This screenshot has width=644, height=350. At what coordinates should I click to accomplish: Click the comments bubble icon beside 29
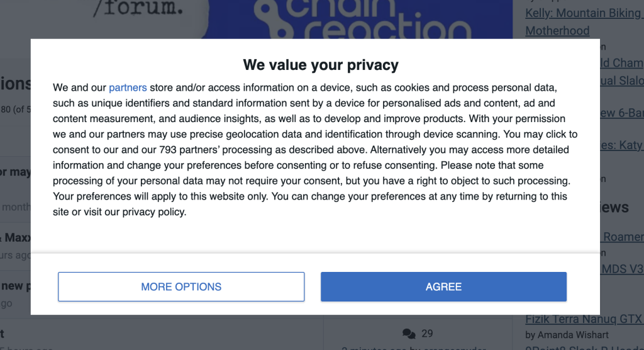point(409,334)
